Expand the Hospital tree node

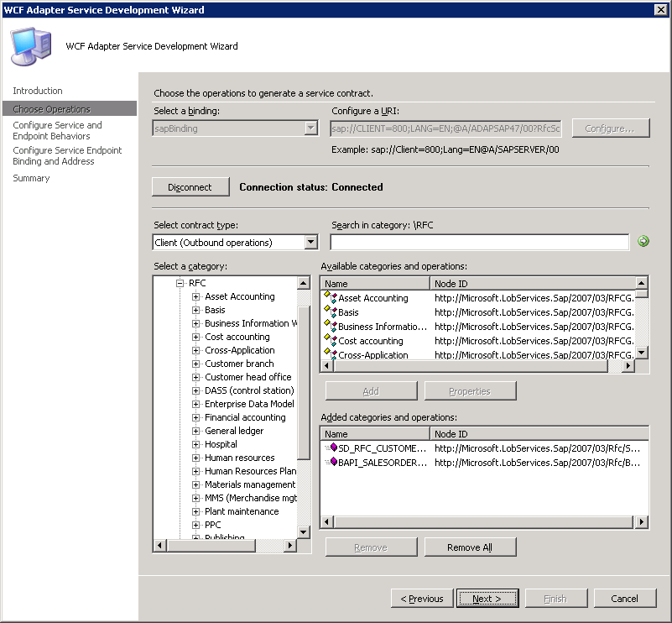195,445
